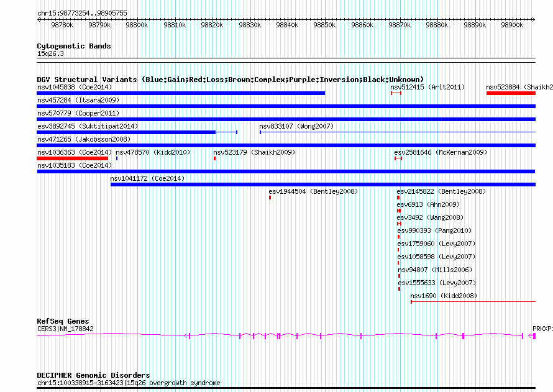The height and width of the screenshot is (392, 553).
Task: Click the chr15:98773254..98905755 coordinate text
Action: [x=82, y=13]
